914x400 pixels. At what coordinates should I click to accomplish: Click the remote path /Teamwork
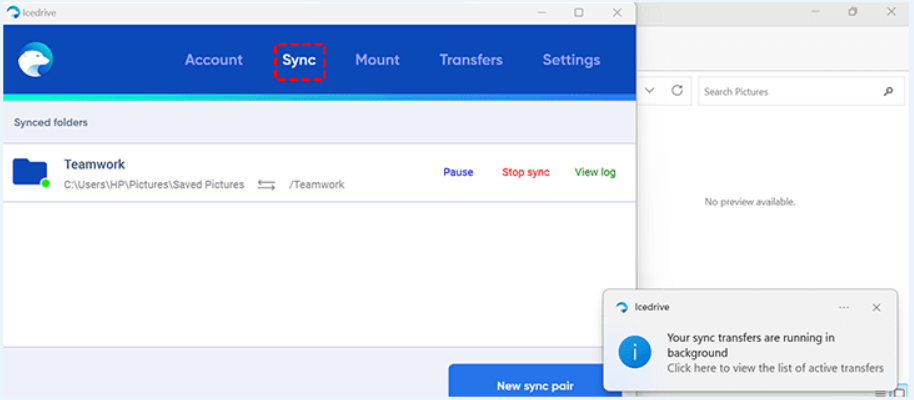click(317, 185)
